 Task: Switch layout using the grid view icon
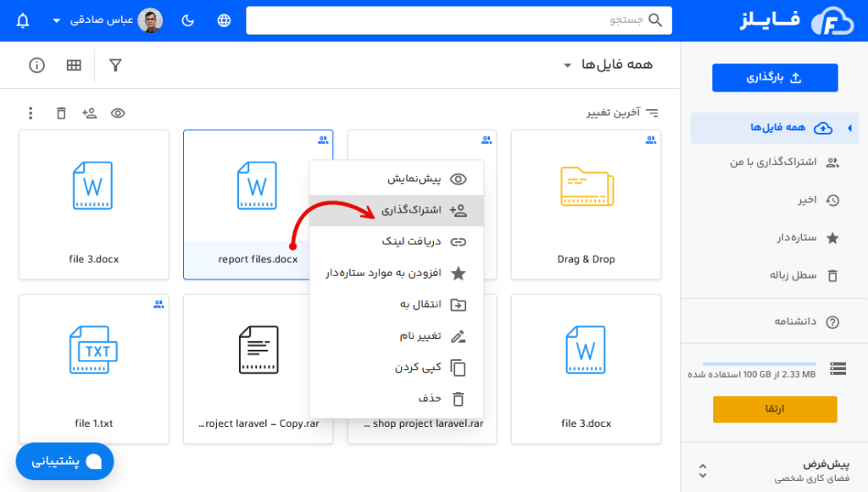[76, 64]
